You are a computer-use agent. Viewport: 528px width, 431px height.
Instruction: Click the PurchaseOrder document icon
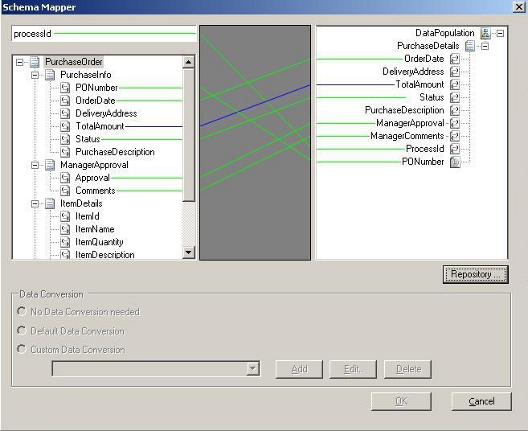(35, 62)
